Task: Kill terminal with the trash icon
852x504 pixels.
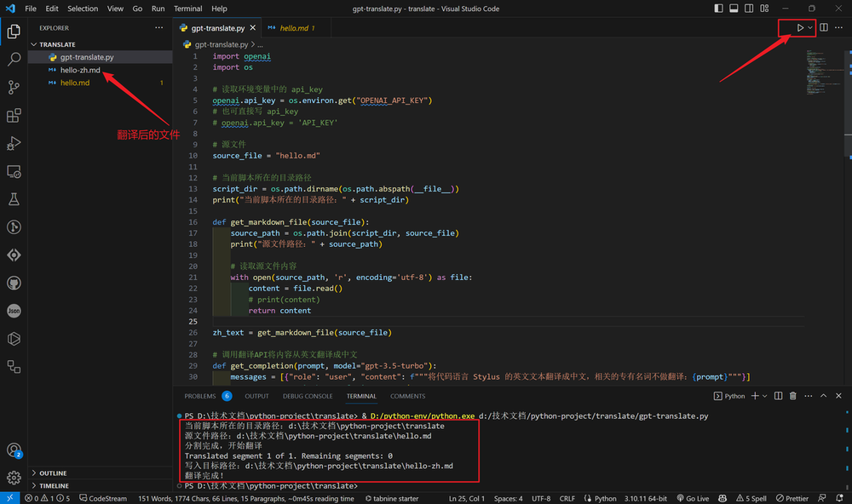Action: [x=792, y=396]
